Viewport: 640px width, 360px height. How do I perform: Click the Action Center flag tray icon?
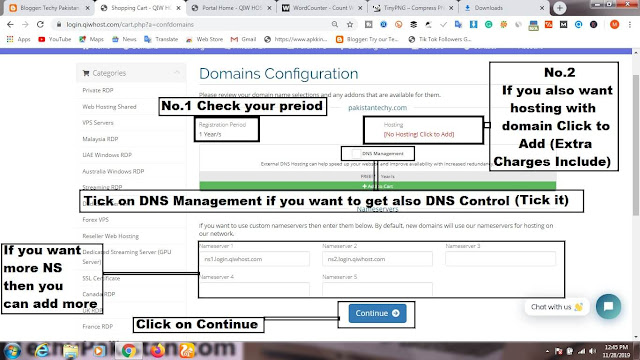(x=559, y=351)
